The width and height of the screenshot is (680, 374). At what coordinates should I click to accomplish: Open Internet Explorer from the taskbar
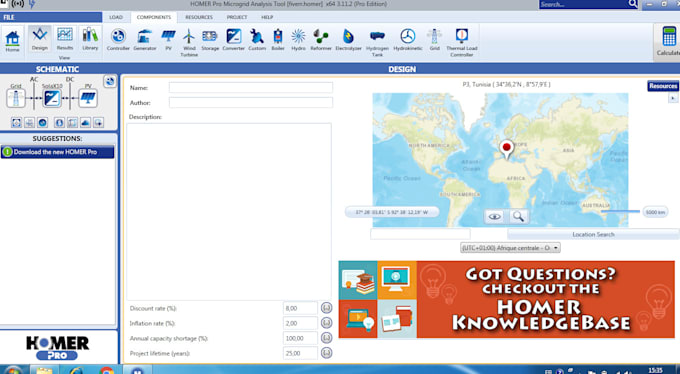[x=75, y=370]
